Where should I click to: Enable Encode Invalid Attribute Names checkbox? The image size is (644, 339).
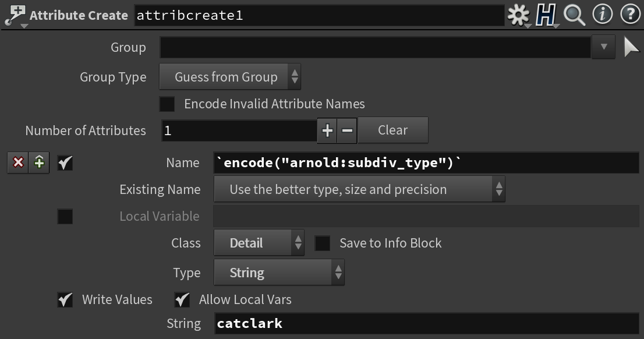point(167,104)
